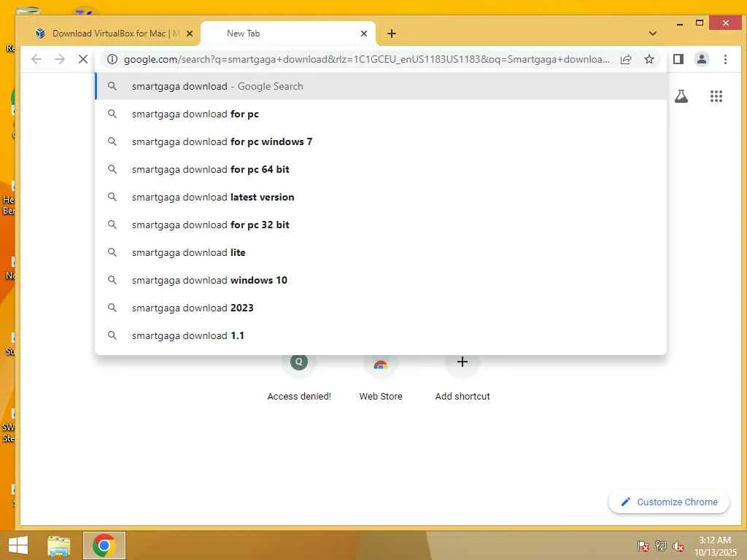The height and width of the screenshot is (560, 747).
Task: Select 'smartgaga download - Google Search' suggestion
Action: (x=381, y=86)
